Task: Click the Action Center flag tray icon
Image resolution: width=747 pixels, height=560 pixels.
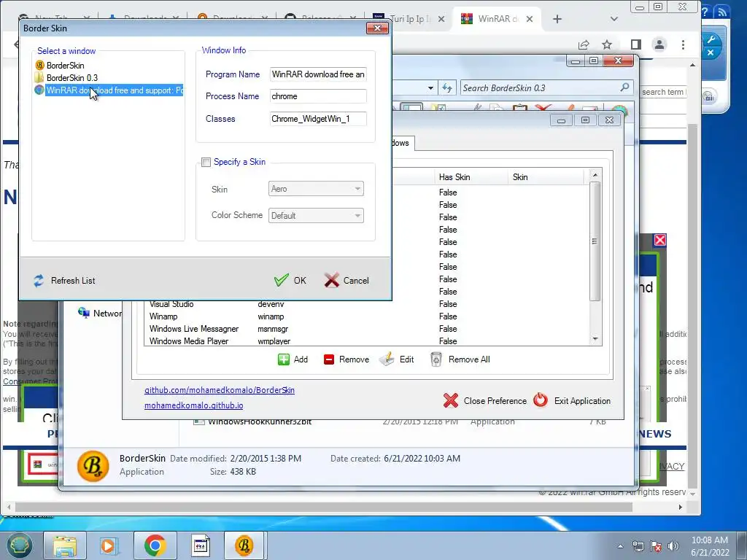Action: (x=656, y=546)
